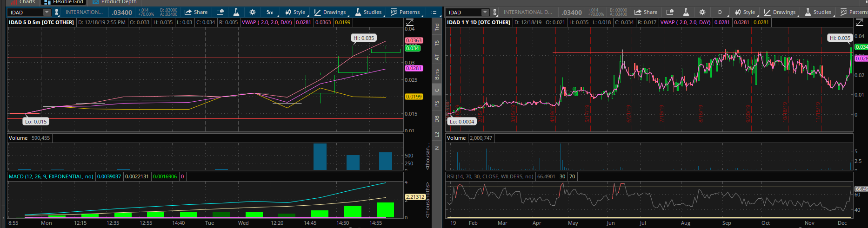Click the list menu icon on left chart toolbar

(434, 12)
